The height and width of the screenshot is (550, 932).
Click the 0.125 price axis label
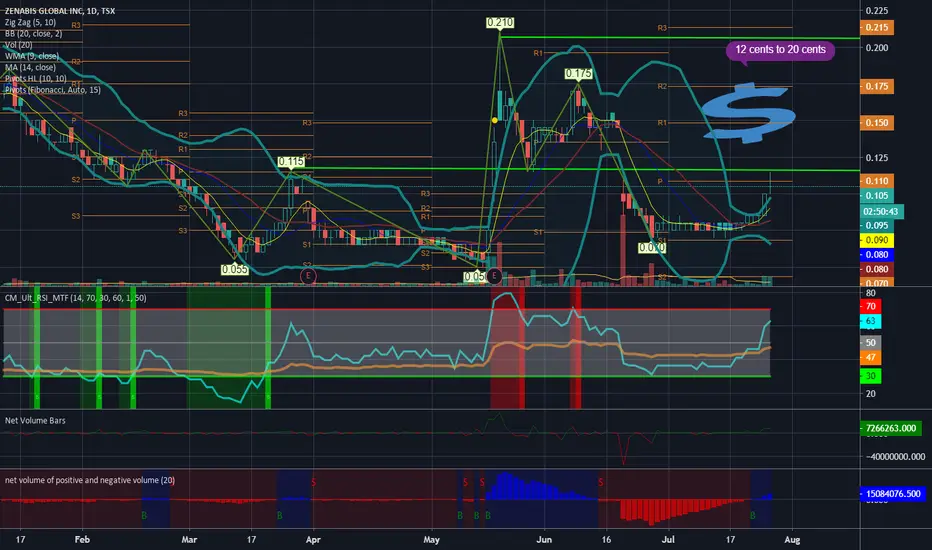pos(877,158)
